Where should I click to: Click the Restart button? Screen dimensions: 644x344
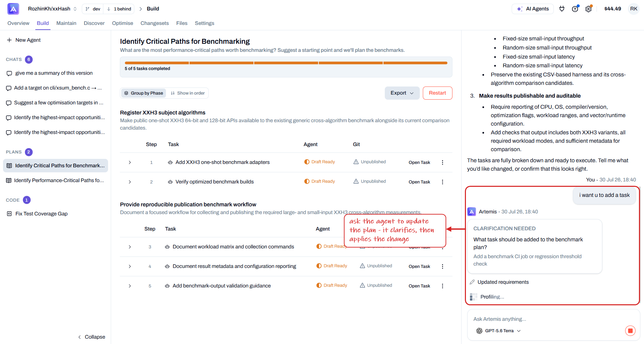tap(437, 93)
